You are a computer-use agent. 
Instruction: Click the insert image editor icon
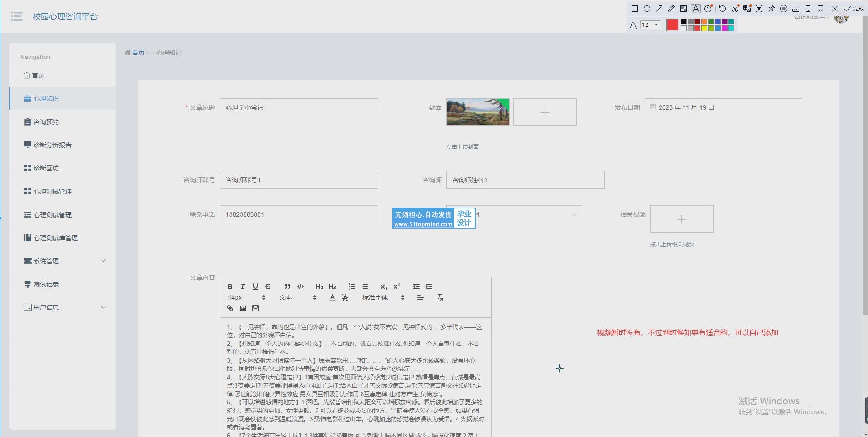[243, 308]
